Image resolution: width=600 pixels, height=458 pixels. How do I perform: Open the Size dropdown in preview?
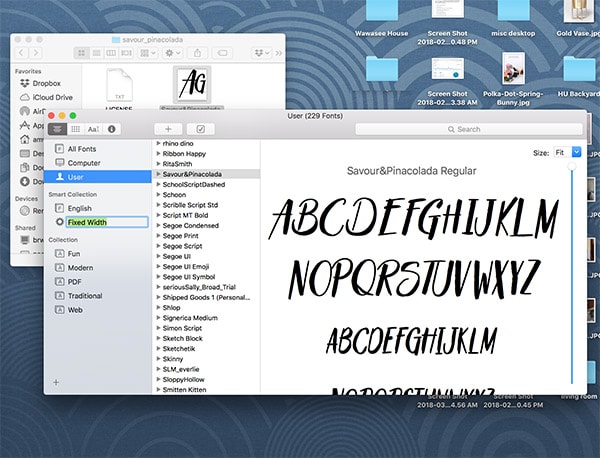tap(567, 152)
